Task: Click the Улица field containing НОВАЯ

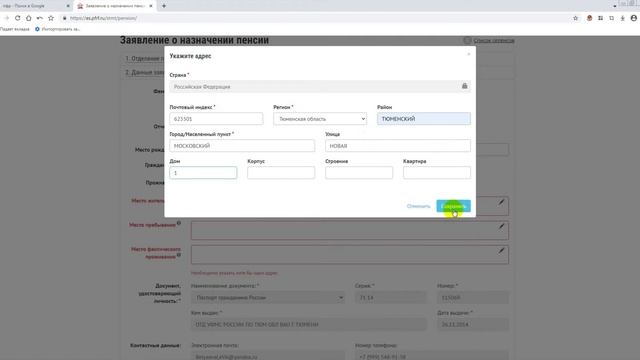Action: [x=398, y=146]
